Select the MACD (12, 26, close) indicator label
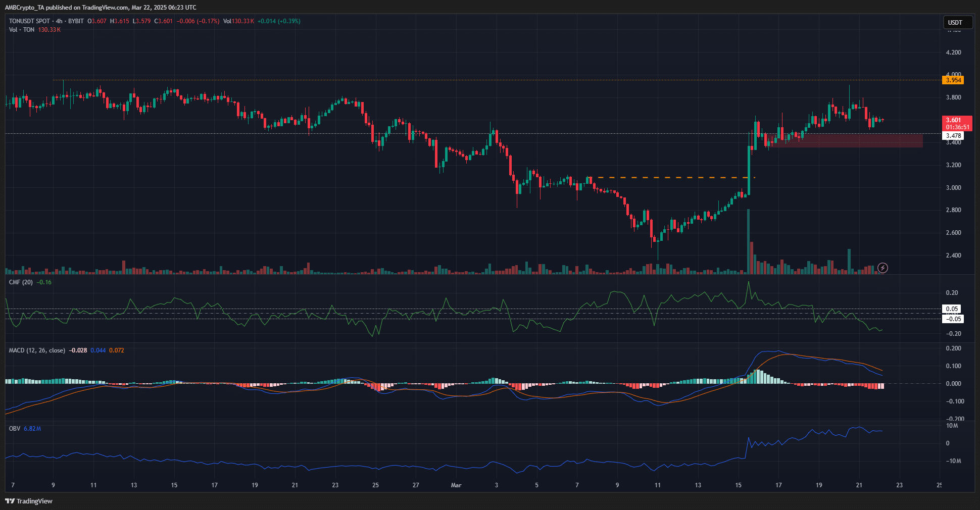 pos(36,350)
